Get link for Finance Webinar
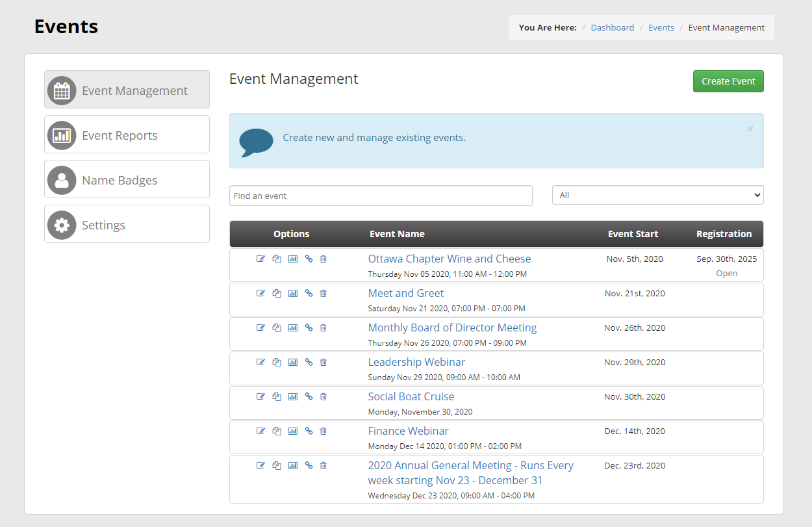Viewport: 812px width, 527px height. [309, 431]
